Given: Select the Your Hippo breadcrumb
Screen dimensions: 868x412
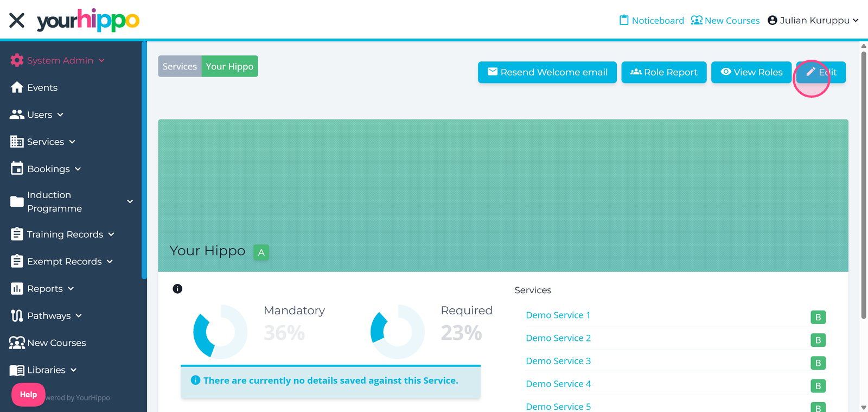Looking at the screenshot, I should click(x=229, y=66).
